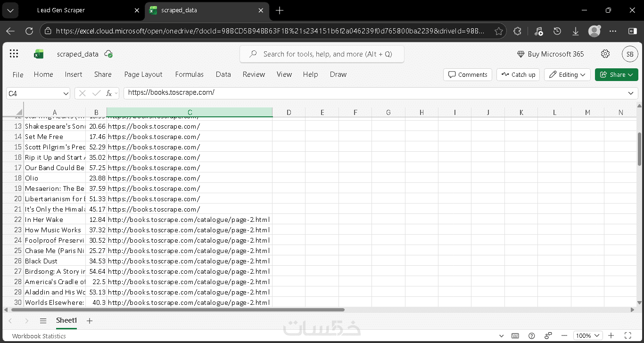644x343 pixels.
Task: Click the scraped_data file name
Action: pyautogui.click(x=78, y=54)
